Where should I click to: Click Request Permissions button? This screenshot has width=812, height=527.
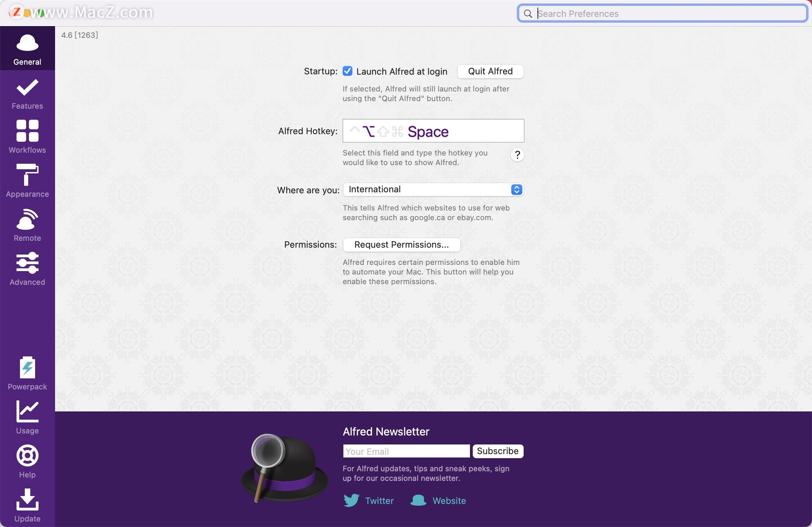(x=401, y=244)
